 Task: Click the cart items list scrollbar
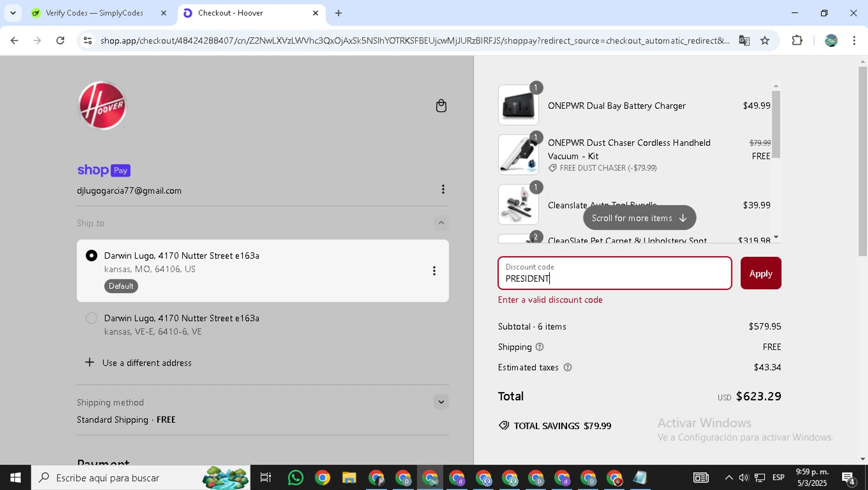776,124
